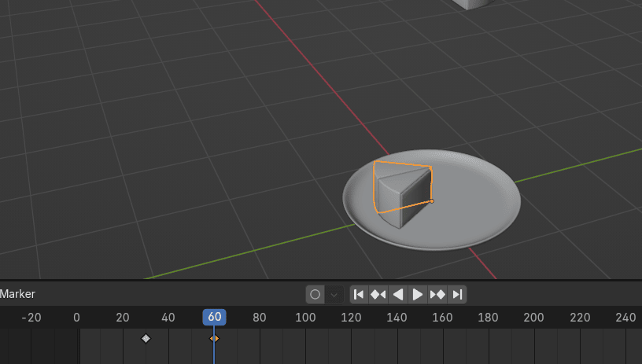642x364 pixels.
Task: Click frame 100 on the timeline ruler
Action: [305, 318]
